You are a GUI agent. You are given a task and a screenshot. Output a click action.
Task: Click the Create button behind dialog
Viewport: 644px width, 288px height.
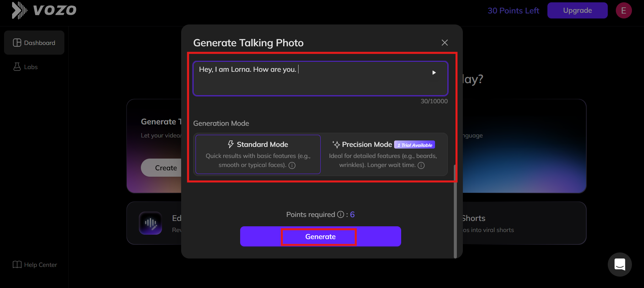click(166, 168)
